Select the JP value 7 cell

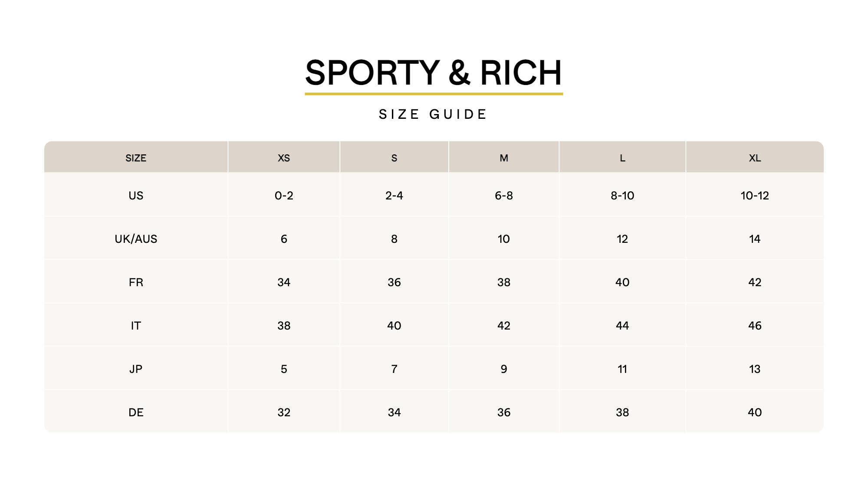[x=394, y=369]
